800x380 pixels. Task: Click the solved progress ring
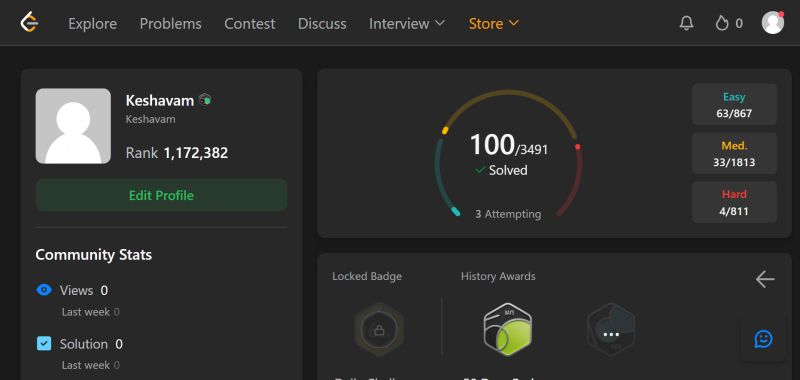[x=508, y=155]
